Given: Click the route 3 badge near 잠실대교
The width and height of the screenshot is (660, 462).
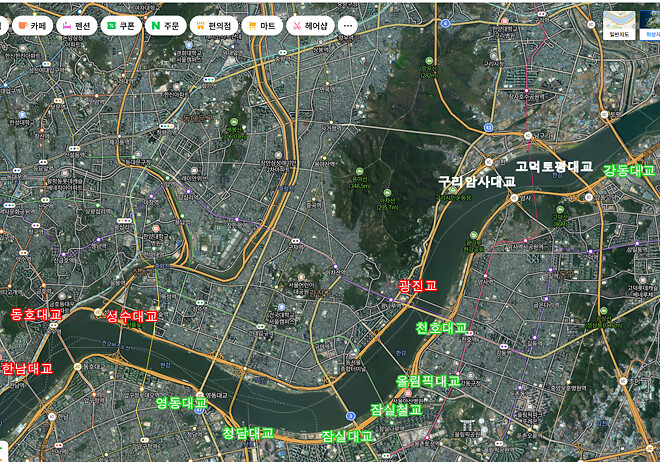Looking at the screenshot, I should (x=350, y=416).
